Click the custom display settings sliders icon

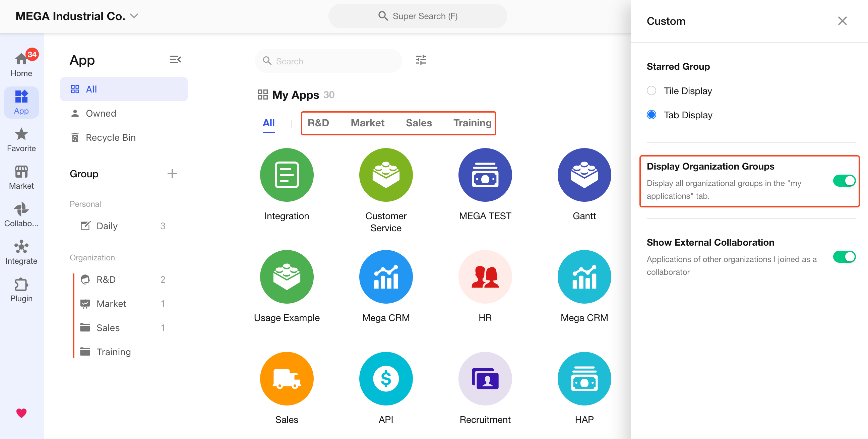[x=421, y=60]
